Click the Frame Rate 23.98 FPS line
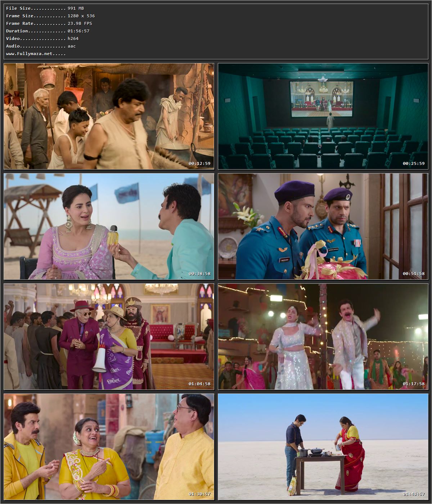The height and width of the screenshot is (504, 432). pos(49,23)
